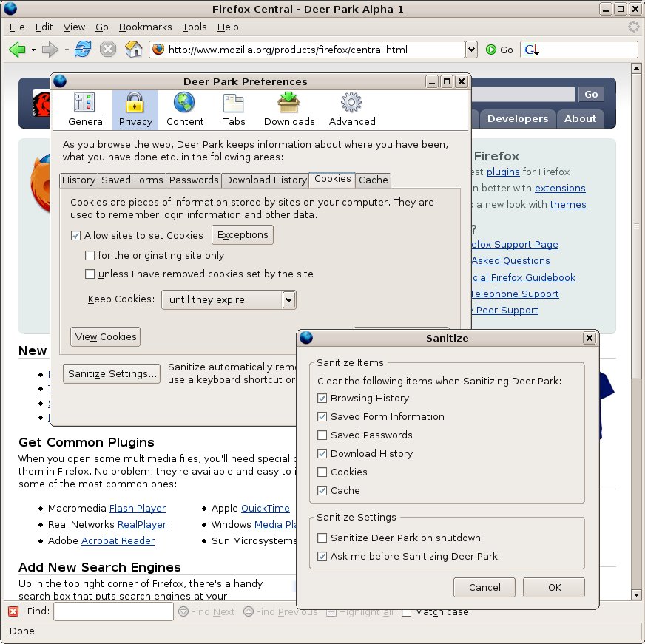Confirm Sanitize dialog with OK
645x644 pixels.
click(x=554, y=587)
